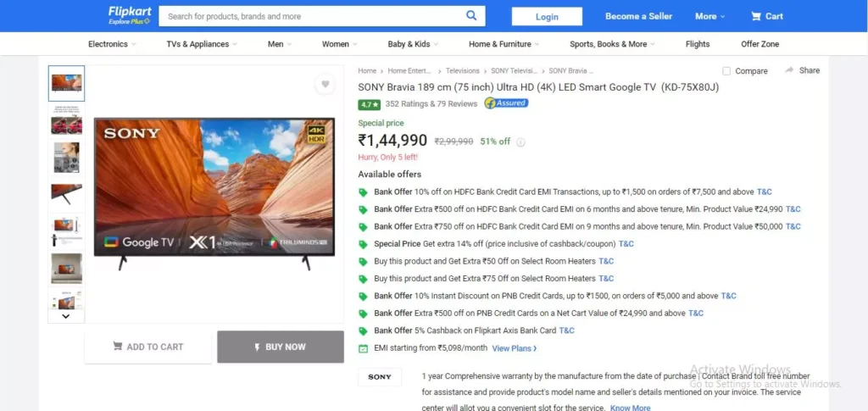This screenshot has height=411, width=868.
Task: Click Home Entert... breadcrumb link
Action: tap(409, 71)
